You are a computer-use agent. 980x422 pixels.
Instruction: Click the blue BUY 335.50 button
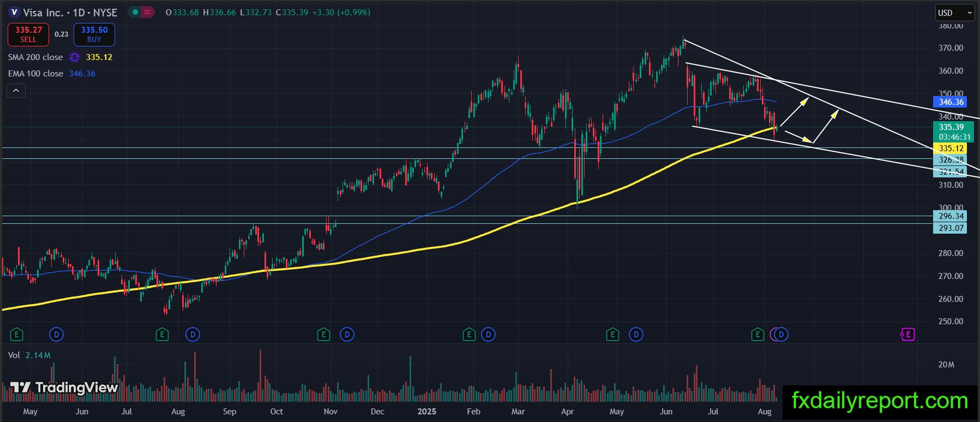[x=94, y=34]
